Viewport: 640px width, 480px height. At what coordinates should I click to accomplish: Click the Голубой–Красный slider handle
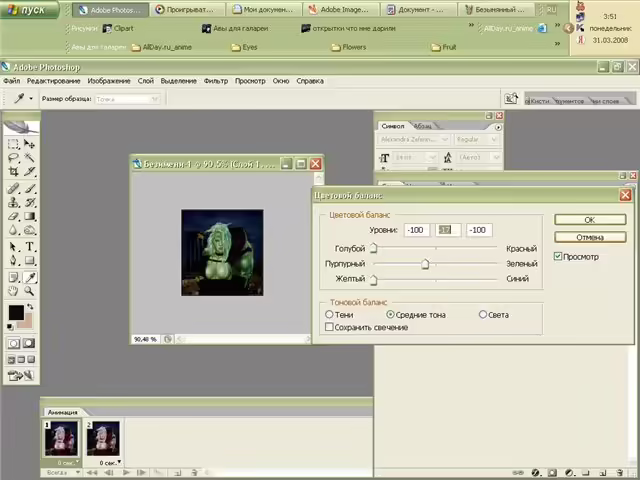[373, 248]
